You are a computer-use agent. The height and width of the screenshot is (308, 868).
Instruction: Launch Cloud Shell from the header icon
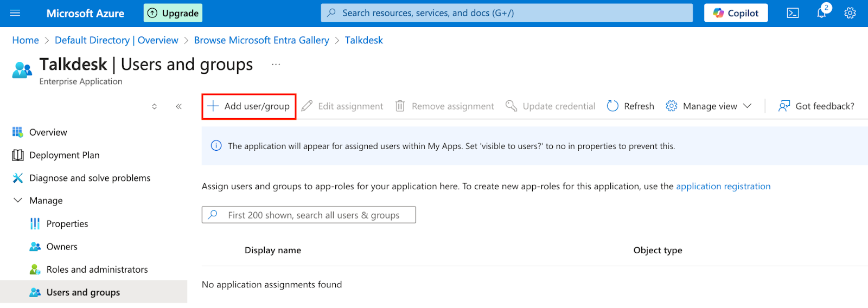[793, 13]
